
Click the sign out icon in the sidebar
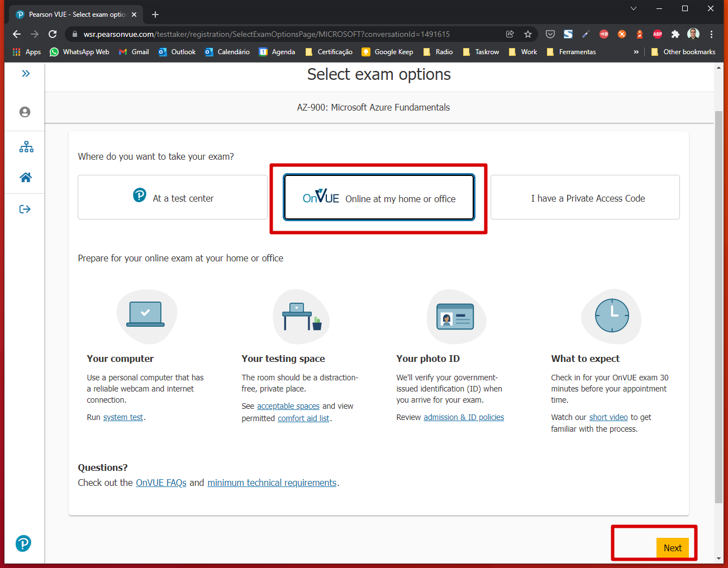(25, 209)
